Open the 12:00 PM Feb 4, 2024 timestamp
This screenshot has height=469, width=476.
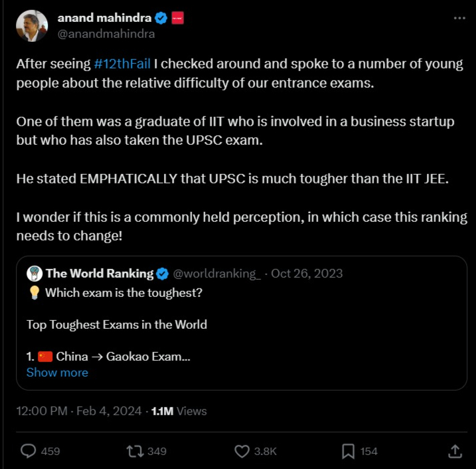(x=78, y=411)
